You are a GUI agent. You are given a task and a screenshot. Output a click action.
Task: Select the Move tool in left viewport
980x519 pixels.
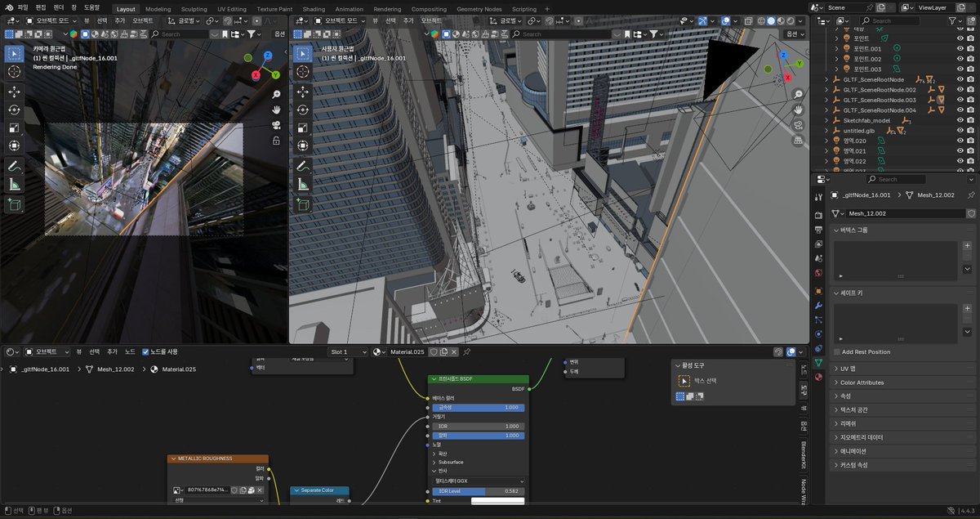pos(15,92)
